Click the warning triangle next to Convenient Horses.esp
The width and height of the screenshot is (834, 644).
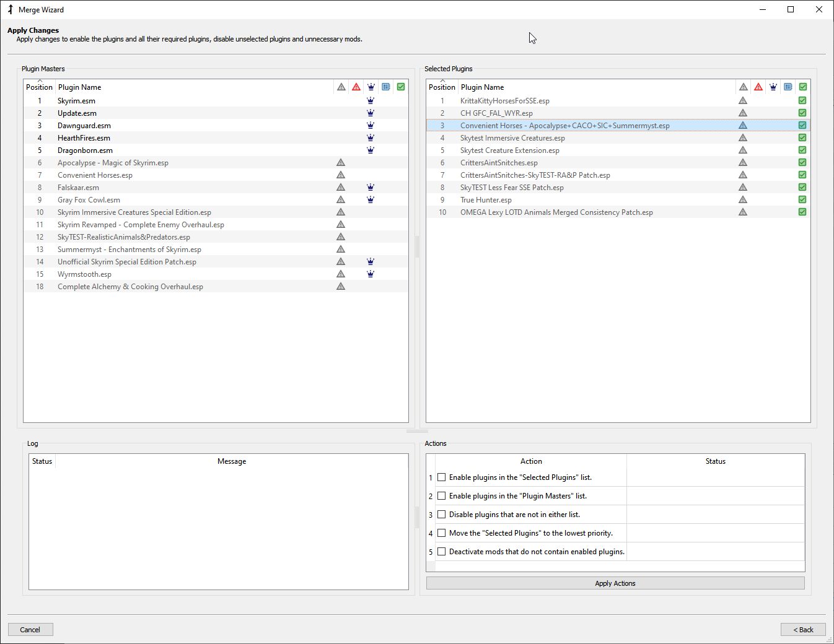pyautogui.click(x=341, y=175)
